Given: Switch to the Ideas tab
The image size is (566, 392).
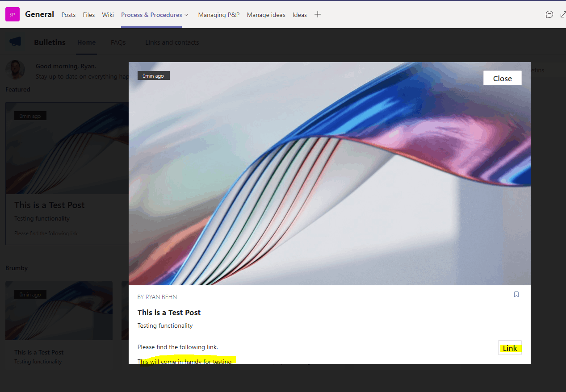Looking at the screenshot, I should click(300, 15).
